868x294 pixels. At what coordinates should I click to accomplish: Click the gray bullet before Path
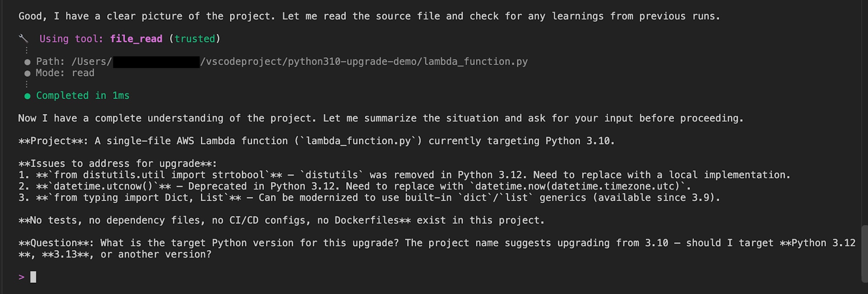click(27, 62)
